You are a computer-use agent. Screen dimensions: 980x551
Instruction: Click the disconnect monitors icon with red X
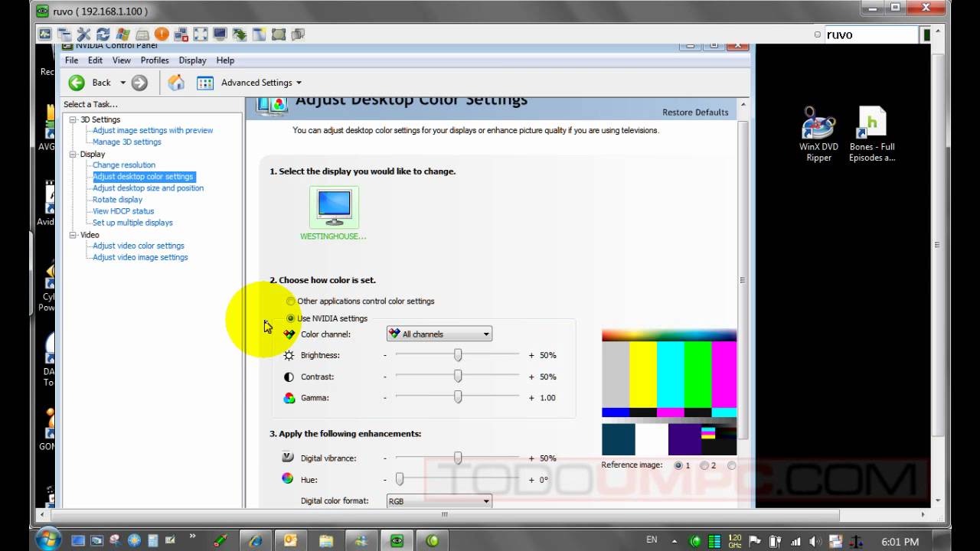(181, 34)
